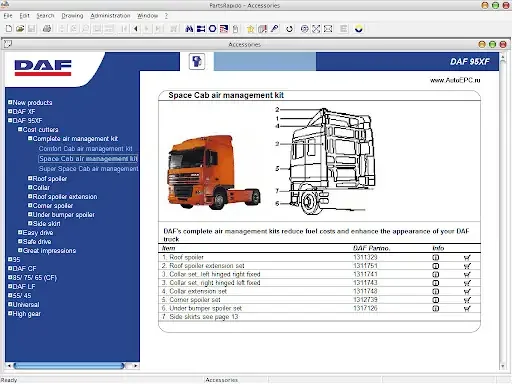This screenshot has width=512, height=384.
Task: Open info for part 1311741
Action: pyautogui.click(x=435, y=274)
